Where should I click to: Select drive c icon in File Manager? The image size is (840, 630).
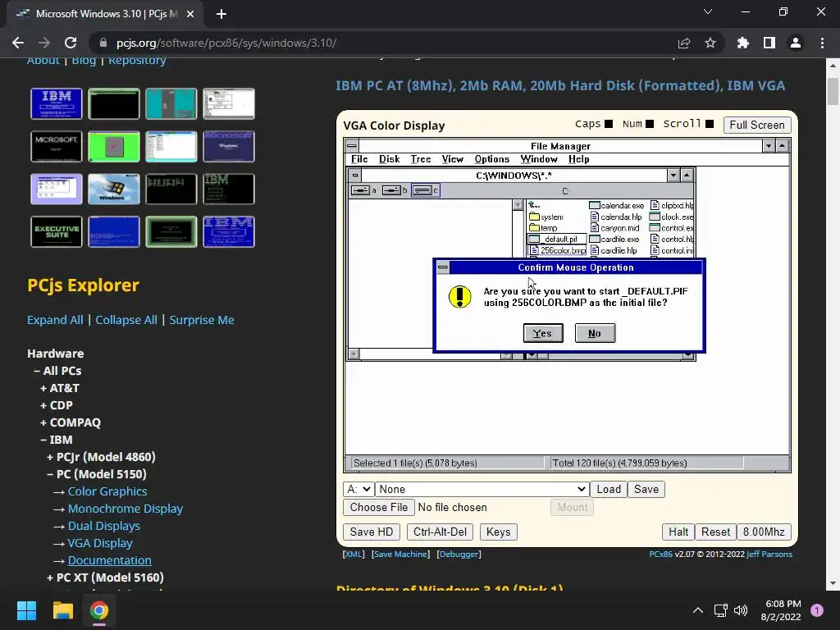coord(422,190)
